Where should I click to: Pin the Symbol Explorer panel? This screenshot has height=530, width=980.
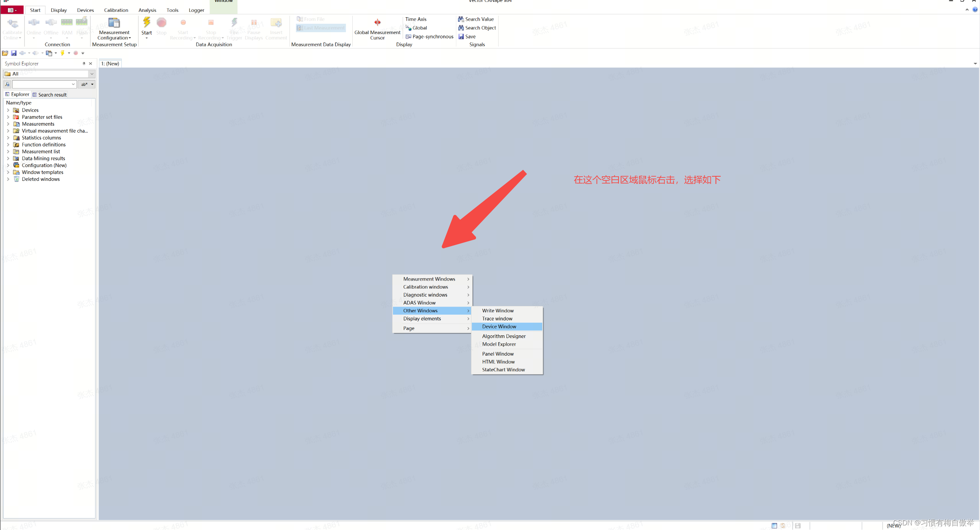84,64
